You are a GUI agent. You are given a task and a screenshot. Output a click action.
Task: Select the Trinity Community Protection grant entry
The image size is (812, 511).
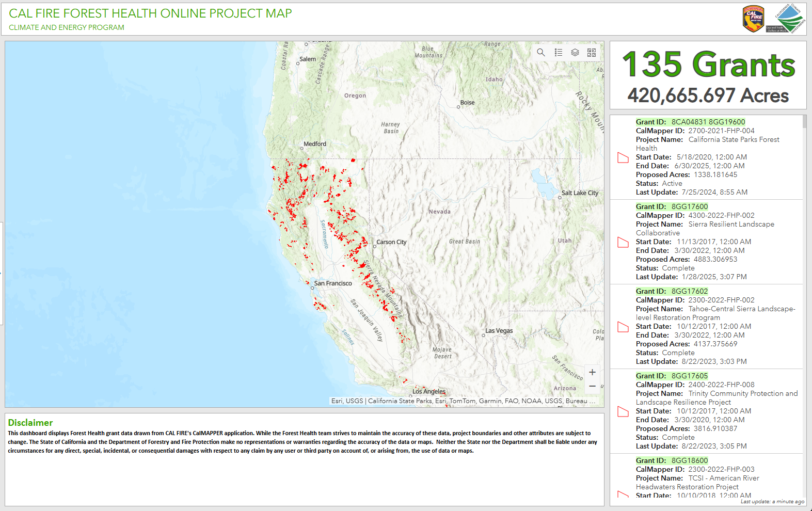[706, 411]
